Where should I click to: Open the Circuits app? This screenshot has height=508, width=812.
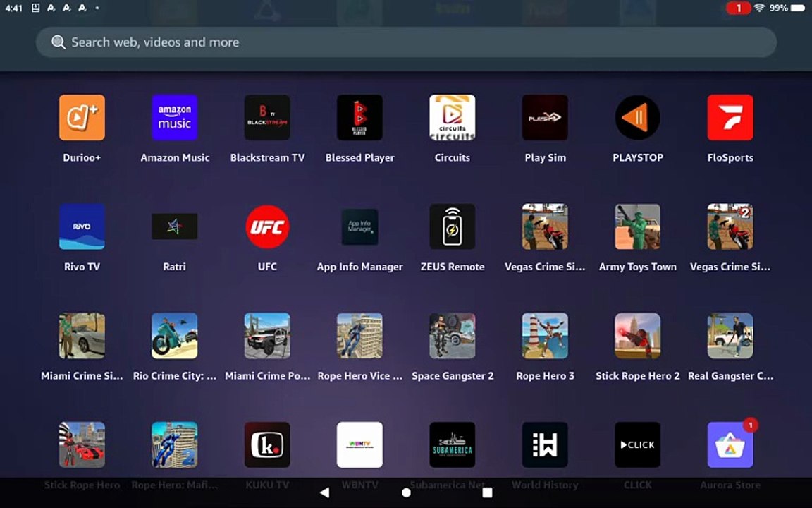[452, 118]
